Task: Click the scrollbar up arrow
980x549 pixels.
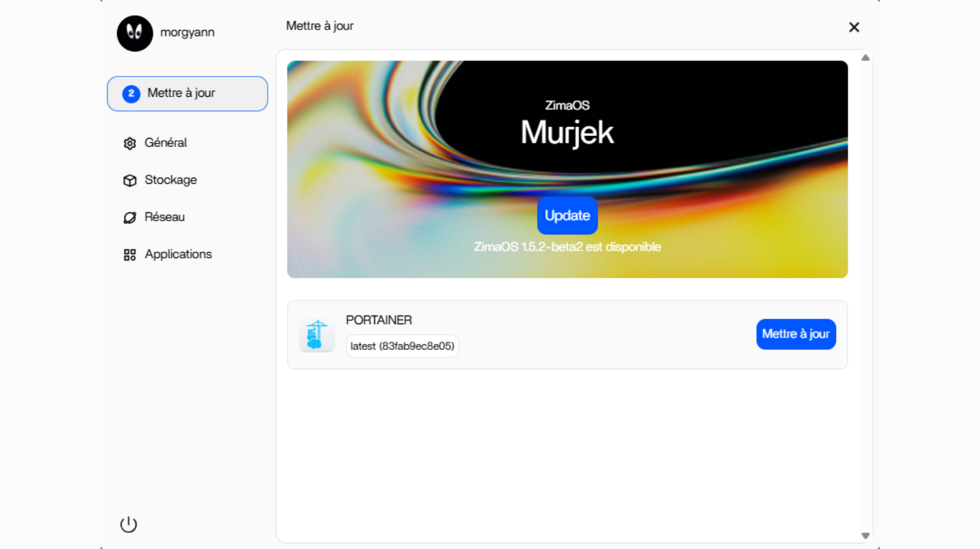Action: (865, 58)
